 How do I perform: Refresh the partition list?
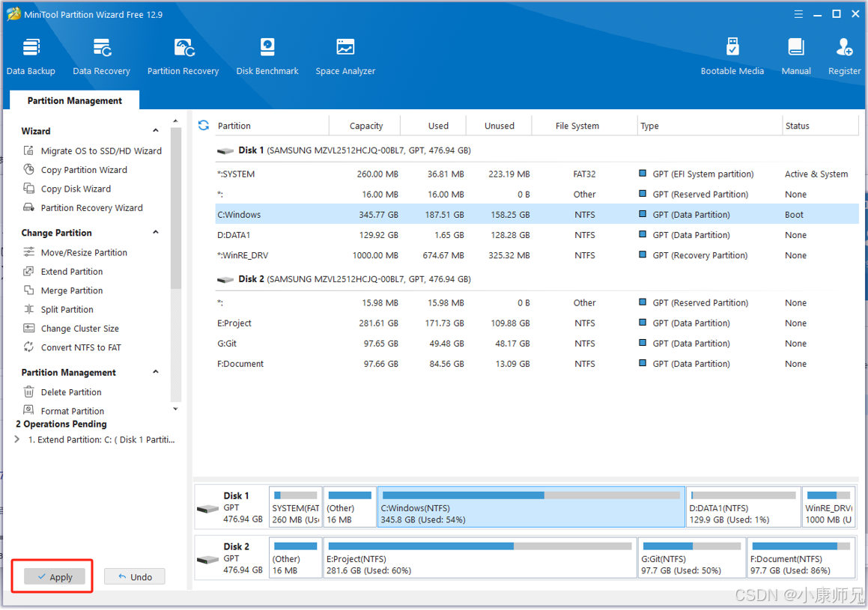pyautogui.click(x=204, y=126)
